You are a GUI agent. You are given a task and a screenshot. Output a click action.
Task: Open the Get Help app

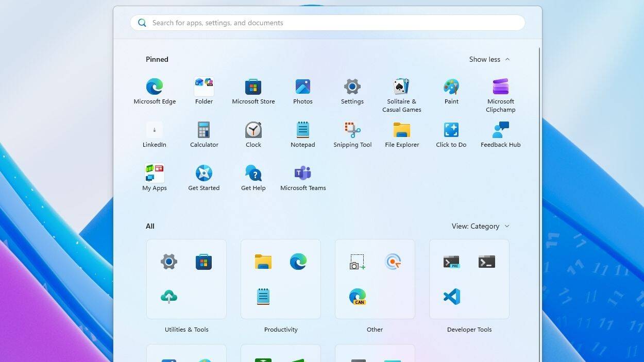pyautogui.click(x=253, y=178)
